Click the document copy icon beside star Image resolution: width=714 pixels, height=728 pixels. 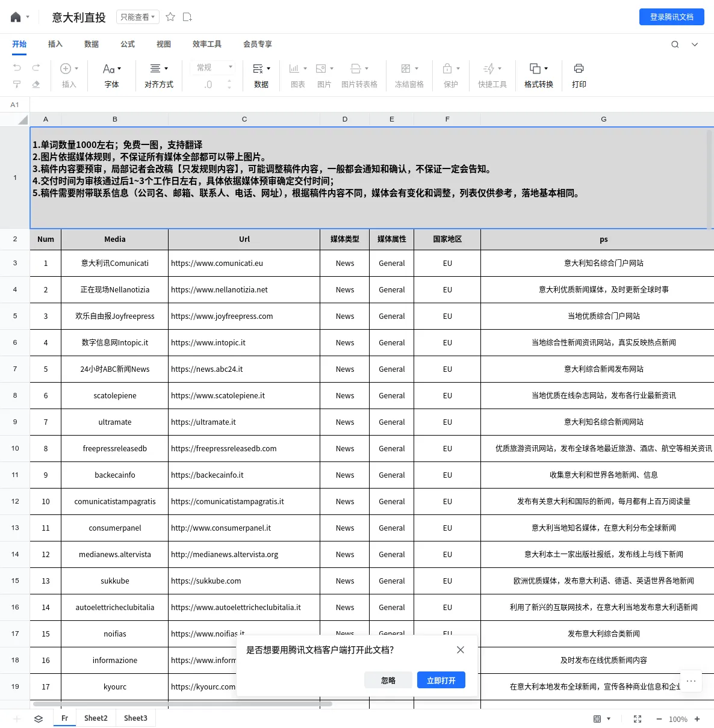pos(187,17)
